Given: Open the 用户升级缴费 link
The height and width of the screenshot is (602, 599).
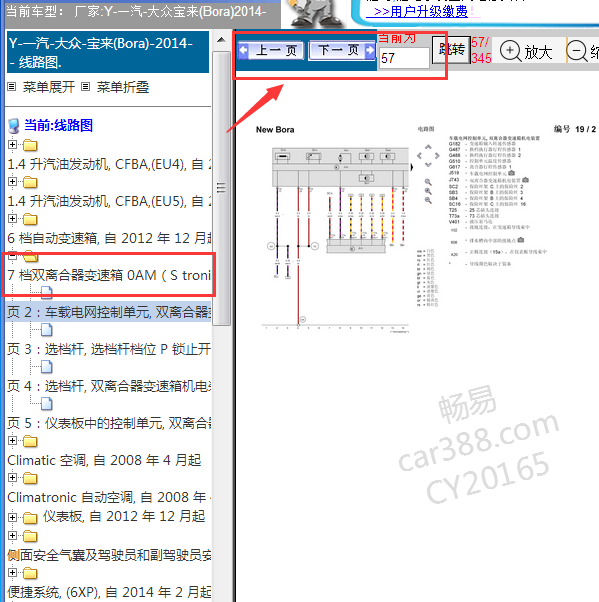Looking at the screenshot, I should click(421, 11).
